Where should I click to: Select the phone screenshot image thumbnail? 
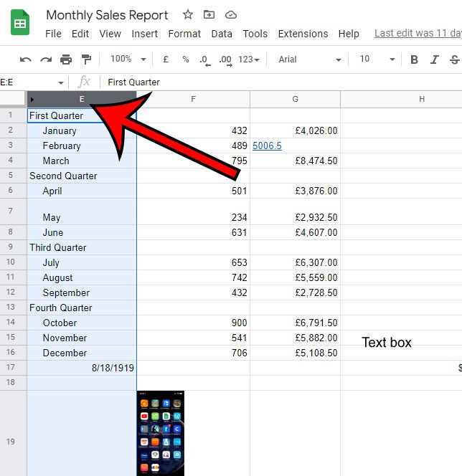point(161,433)
